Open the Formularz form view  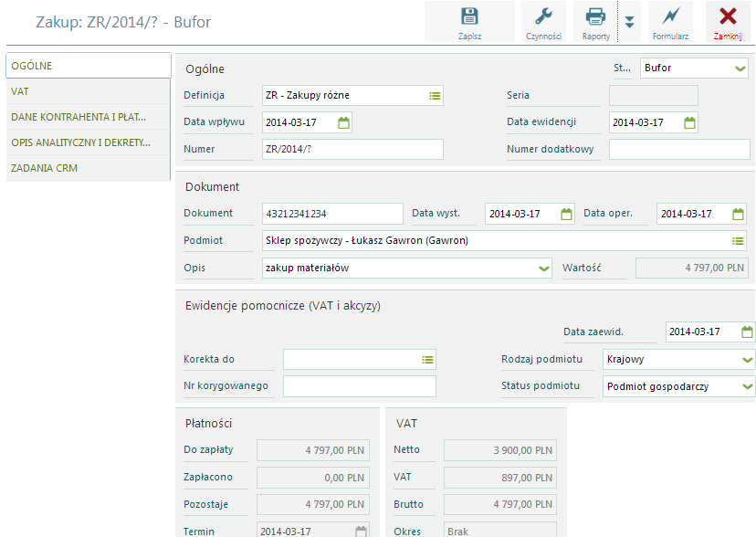click(670, 22)
